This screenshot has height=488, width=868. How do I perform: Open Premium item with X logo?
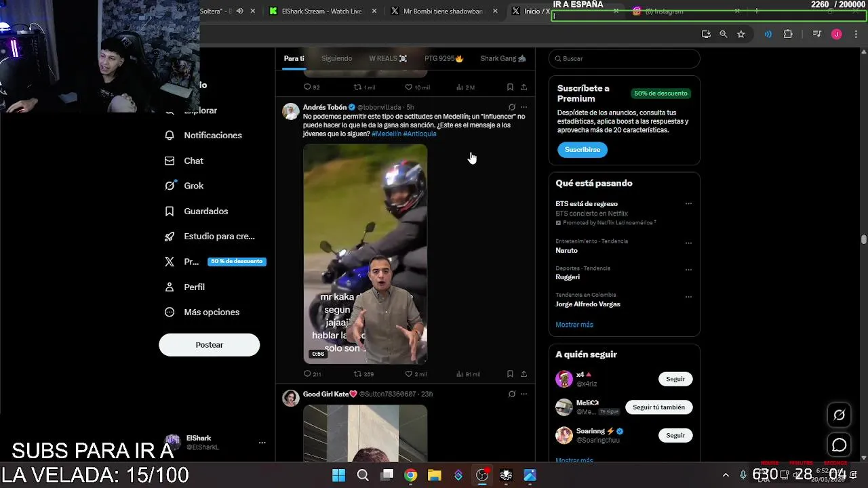pyautogui.click(x=214, y=262)
